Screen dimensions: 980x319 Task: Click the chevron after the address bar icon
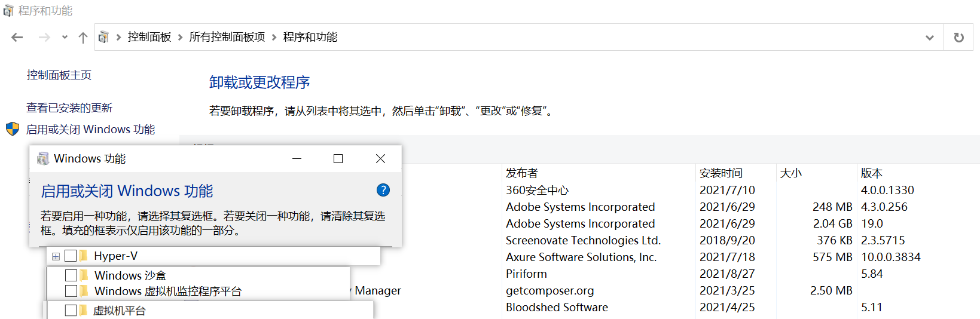pyautogui.click(x=118, y=37)
